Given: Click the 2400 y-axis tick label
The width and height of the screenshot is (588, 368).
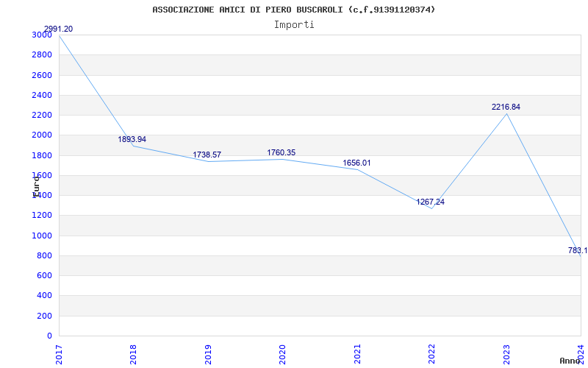Looking at the screenshot, I should [42, 95].
